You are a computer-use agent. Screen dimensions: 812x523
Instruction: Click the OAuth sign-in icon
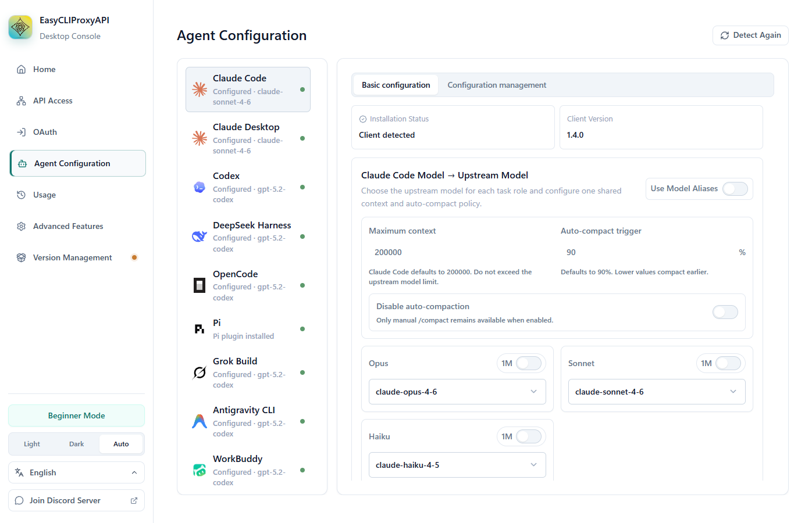click(22, 132)
